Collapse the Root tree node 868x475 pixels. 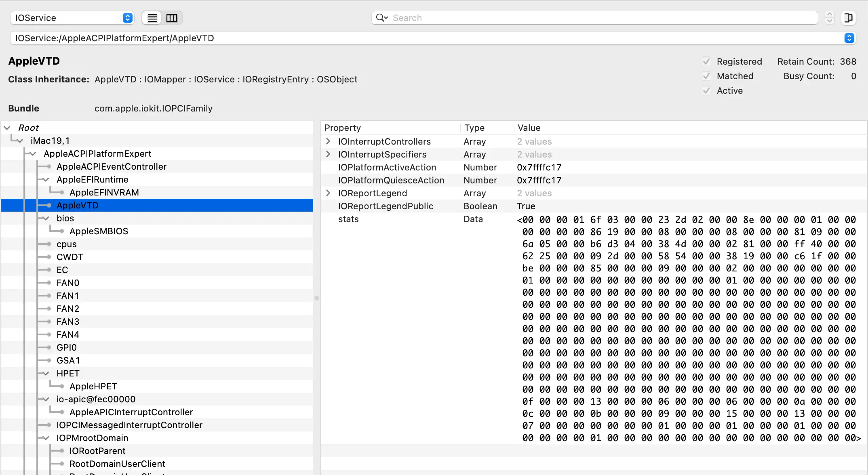7,128
